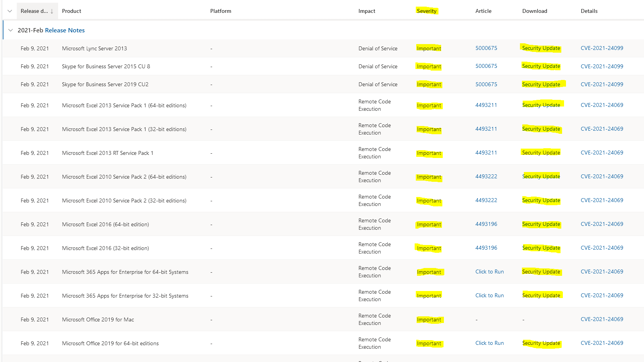Select 'Microsoft Excel 2013 RT Service Pack 1' cell
The height and width of the screenshot is (362, 644).
point(108,153)
